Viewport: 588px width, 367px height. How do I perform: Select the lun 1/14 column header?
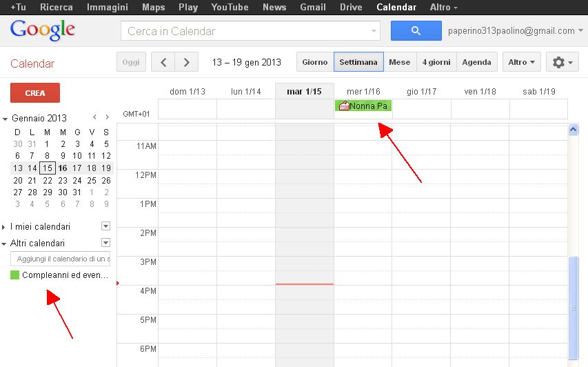coord(246,92)
